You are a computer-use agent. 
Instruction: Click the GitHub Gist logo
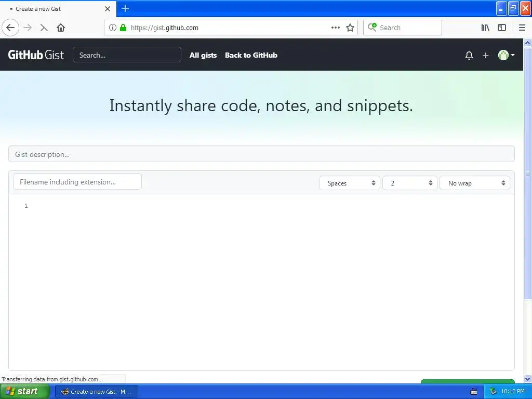(36, 55)
